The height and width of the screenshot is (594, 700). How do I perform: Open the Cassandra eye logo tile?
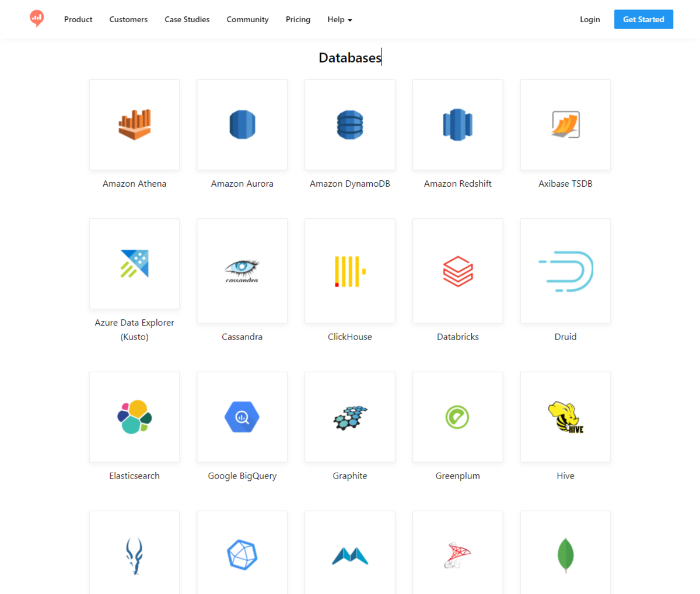tap(242, 271)
